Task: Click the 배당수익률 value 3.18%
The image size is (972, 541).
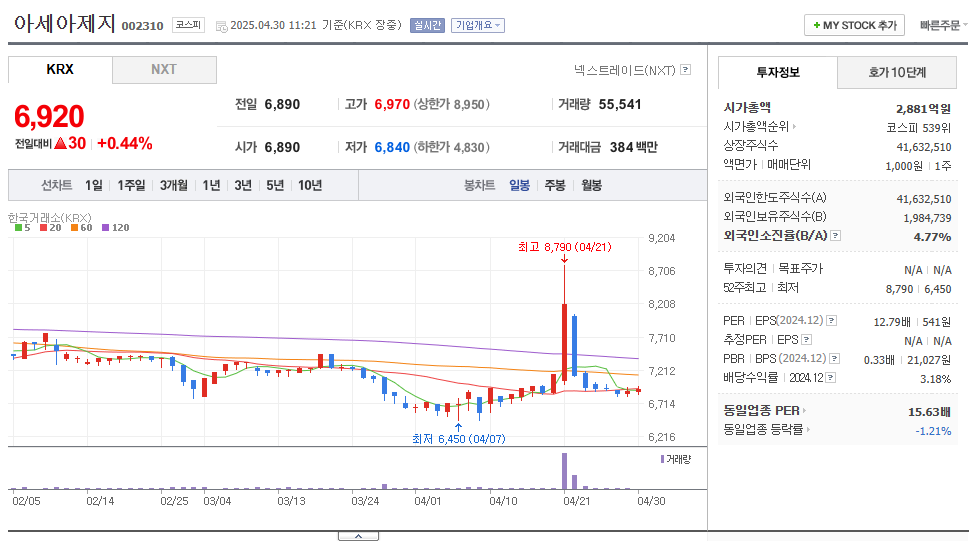Action: click(x=935, y=379)
